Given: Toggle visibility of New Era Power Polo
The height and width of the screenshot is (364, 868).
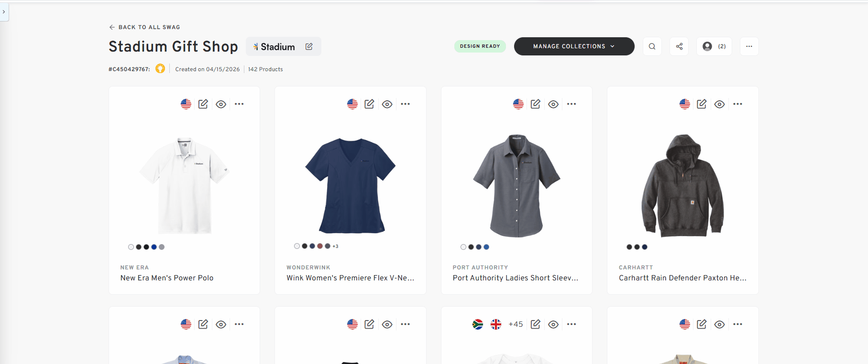Looking at the screenshot, I should [221, 104].
